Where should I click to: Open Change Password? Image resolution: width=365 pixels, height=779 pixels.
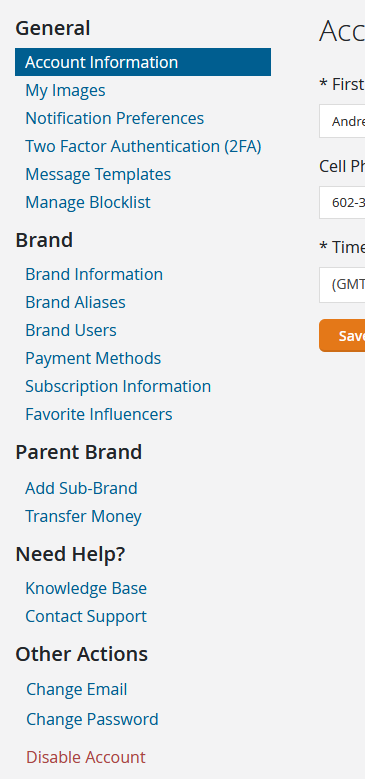click(92, 719)
